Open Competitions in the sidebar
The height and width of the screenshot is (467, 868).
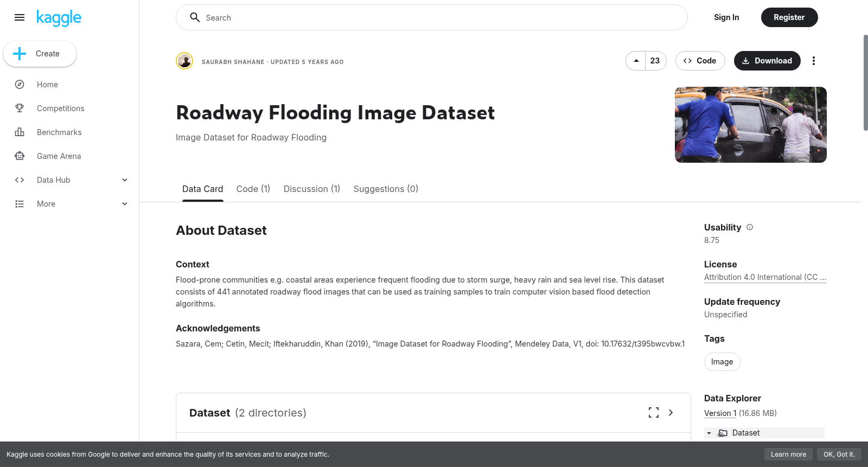[61, 108]
